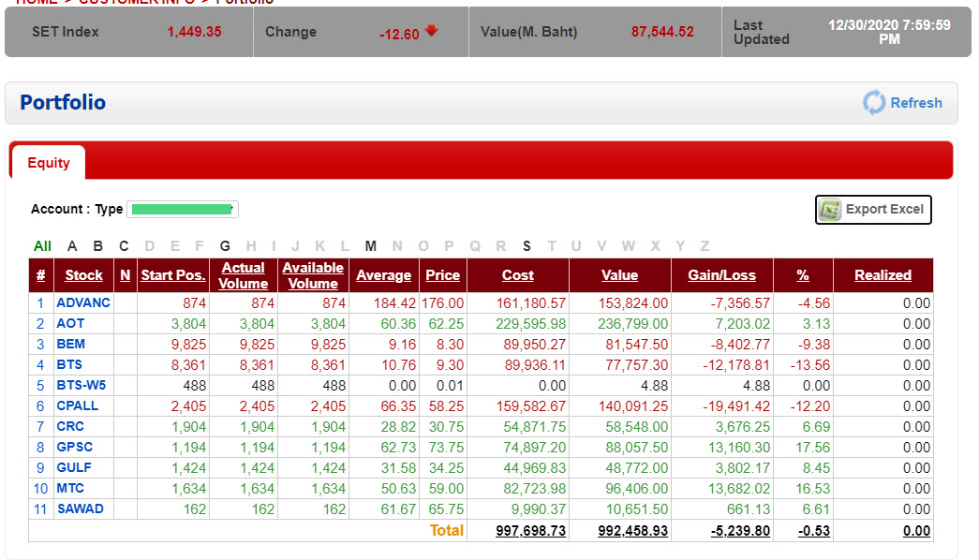979x560 pixels.
Task: Click BEM average price 9.16
Action: coord(402,345)
